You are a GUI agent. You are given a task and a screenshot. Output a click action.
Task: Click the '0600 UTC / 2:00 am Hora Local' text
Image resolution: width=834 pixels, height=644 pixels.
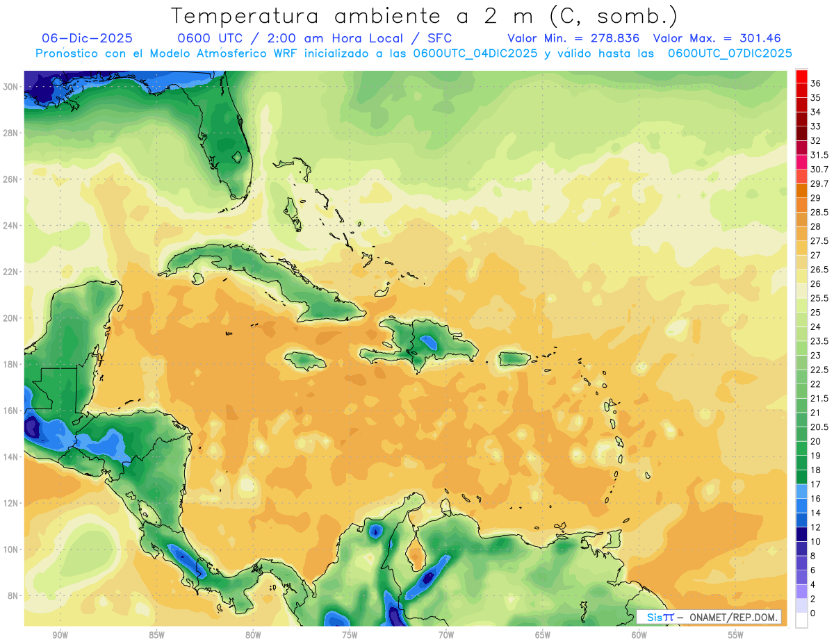coord(291,38)
